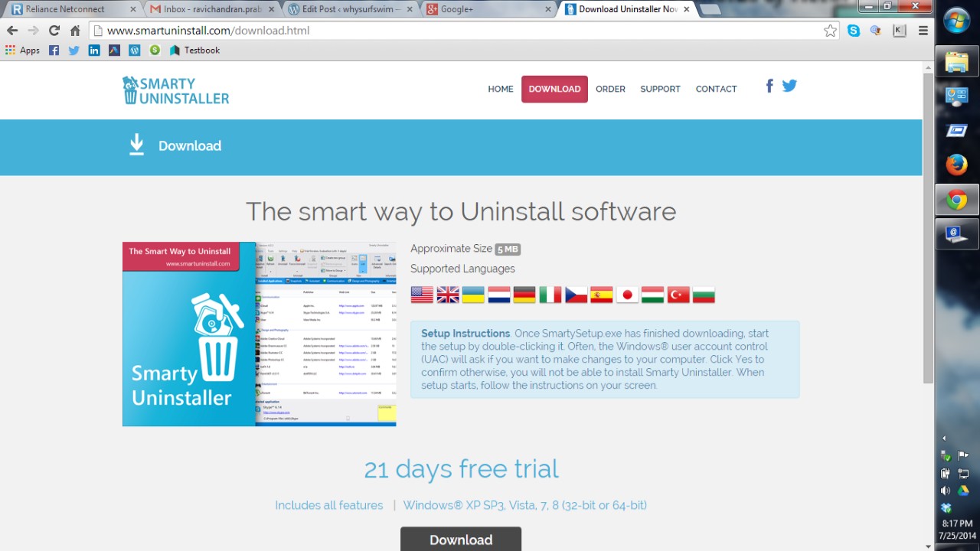Click the page vertical scrollbar thumb
Screen dimensions: 980x551
tap(928, 230)
